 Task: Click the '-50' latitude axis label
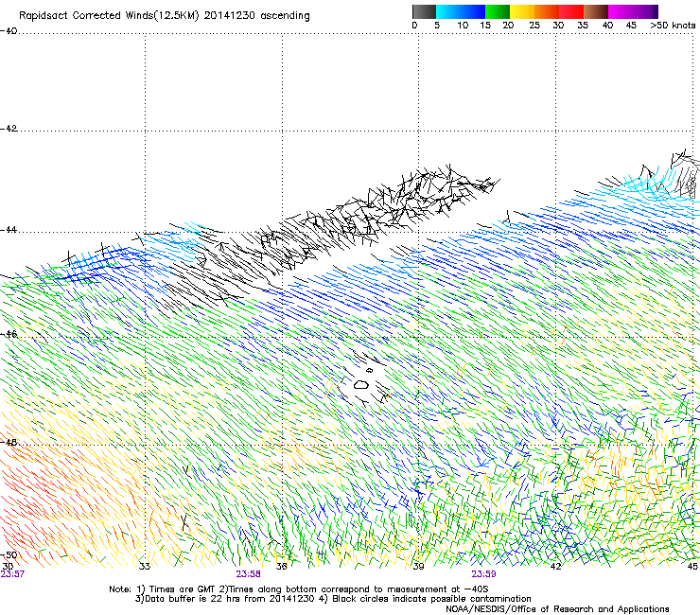coord(9,554)
